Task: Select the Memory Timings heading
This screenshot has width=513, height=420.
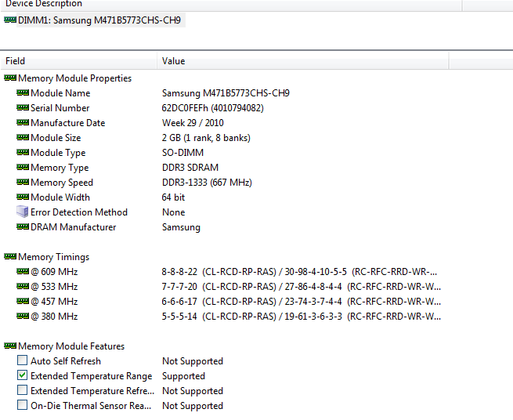Action: [54, 257]
